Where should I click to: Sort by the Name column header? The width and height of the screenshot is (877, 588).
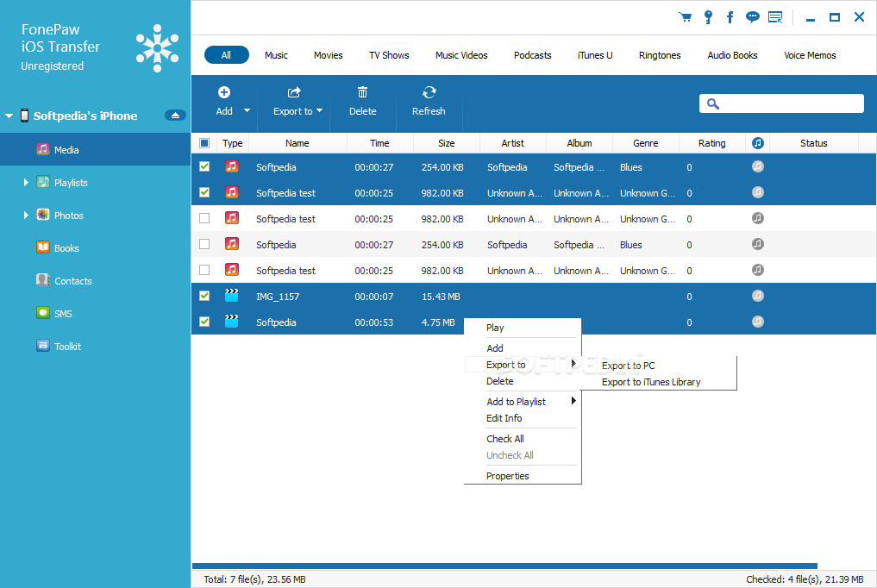tap(297, 143)
